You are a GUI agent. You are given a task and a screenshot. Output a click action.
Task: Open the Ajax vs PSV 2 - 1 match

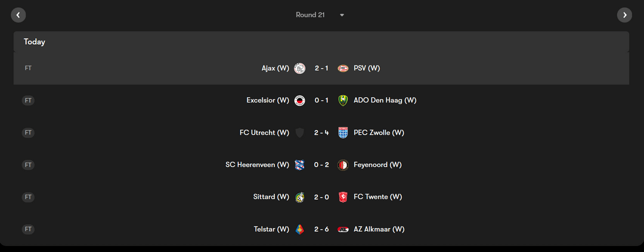coord(321,68)
